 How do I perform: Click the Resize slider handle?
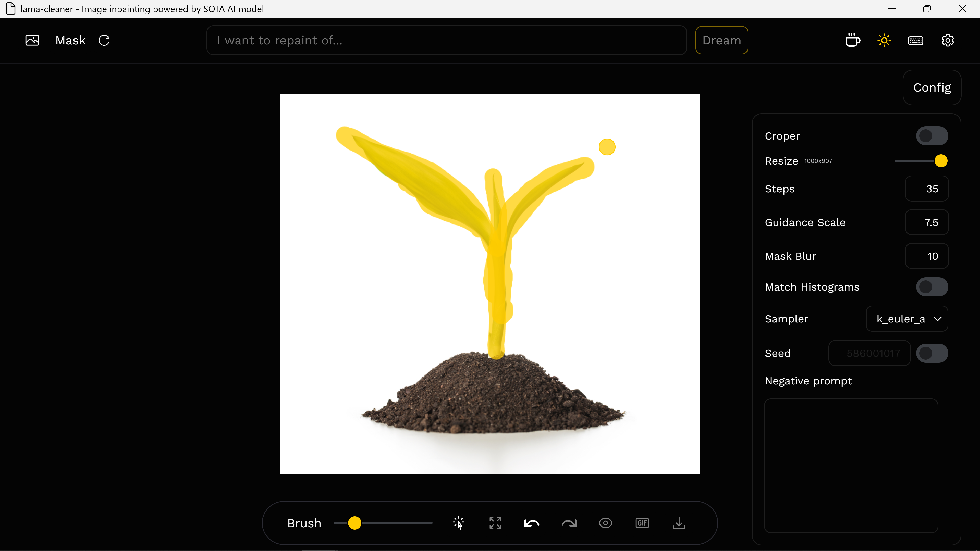pyautogui.click(x=940, y=161)
